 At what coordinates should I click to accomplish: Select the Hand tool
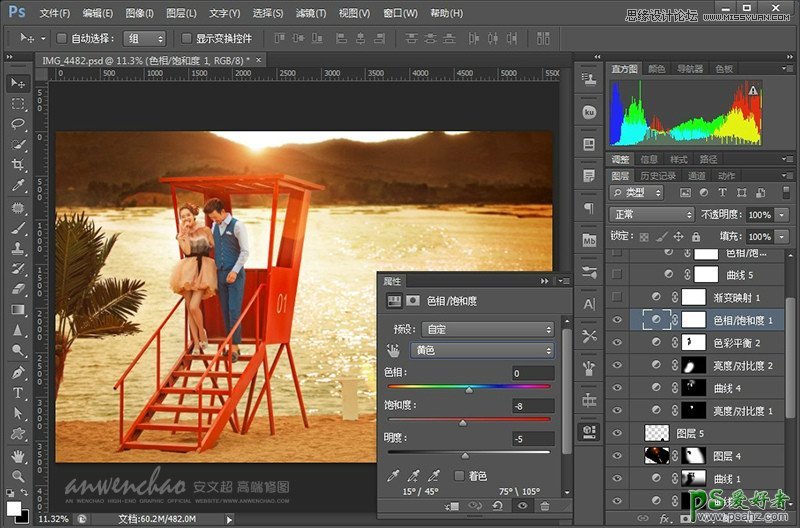click(x=18, y=456)
